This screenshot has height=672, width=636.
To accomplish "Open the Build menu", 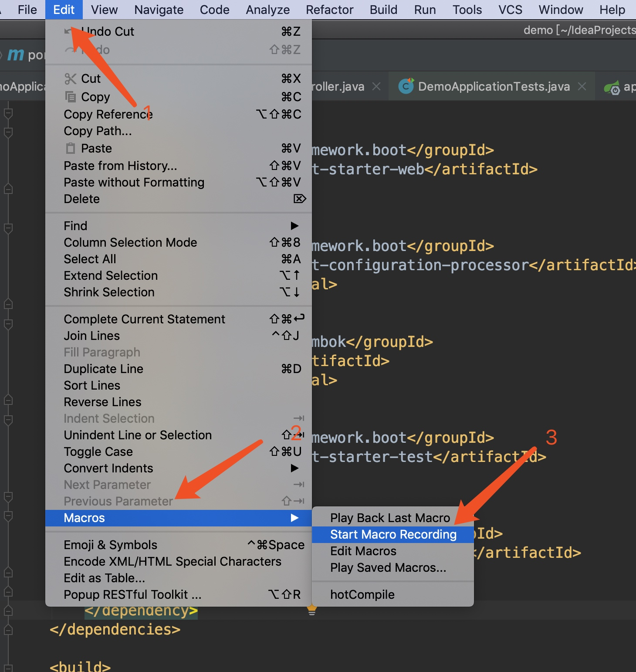I will pyautogui.click(x=384, y=10).
